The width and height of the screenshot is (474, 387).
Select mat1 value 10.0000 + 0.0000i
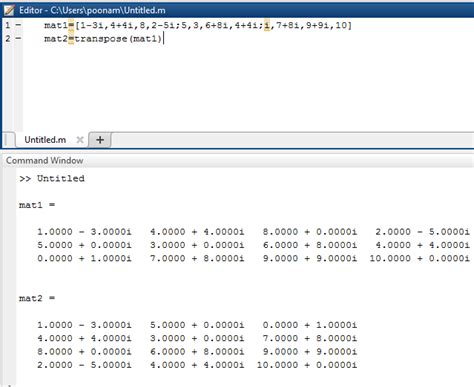[x=420, y=258]
